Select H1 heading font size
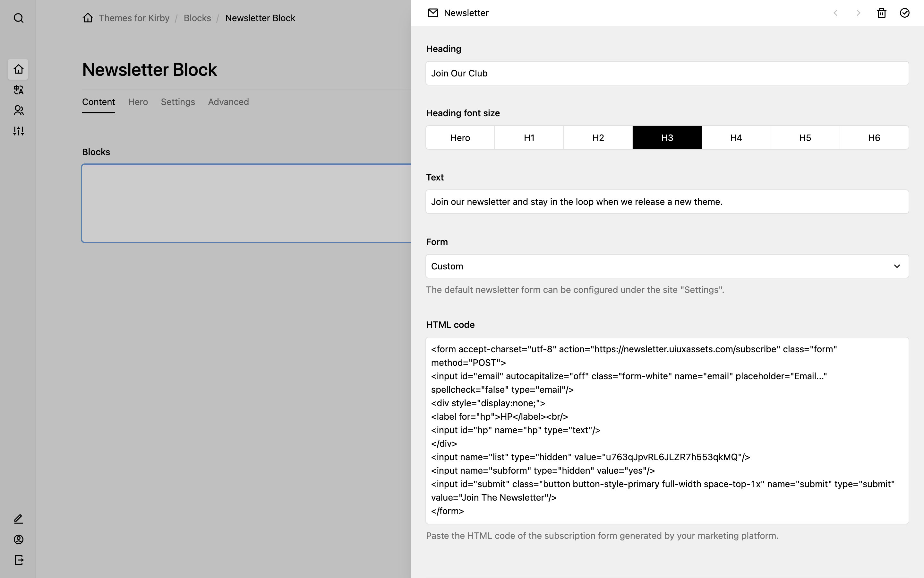This screenshot has height=578, width=924. 529,138
